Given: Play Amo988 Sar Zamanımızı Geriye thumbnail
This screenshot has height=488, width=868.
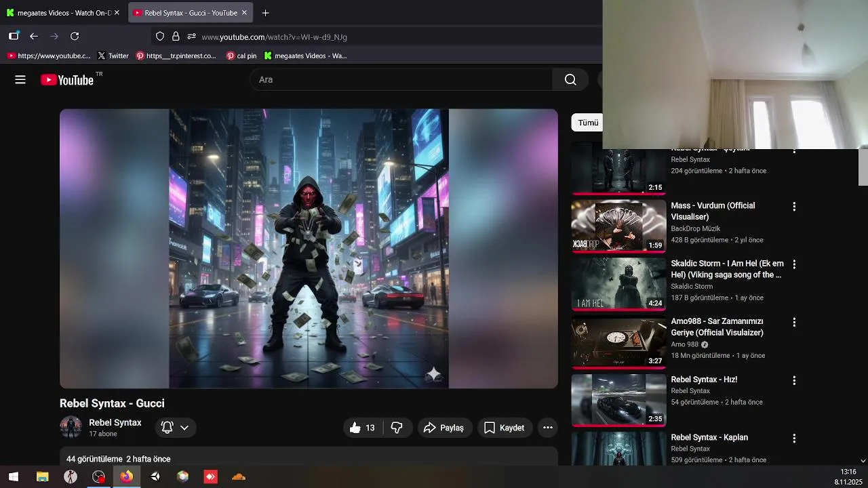Looking at the screenshot, I should coord(618,342).
